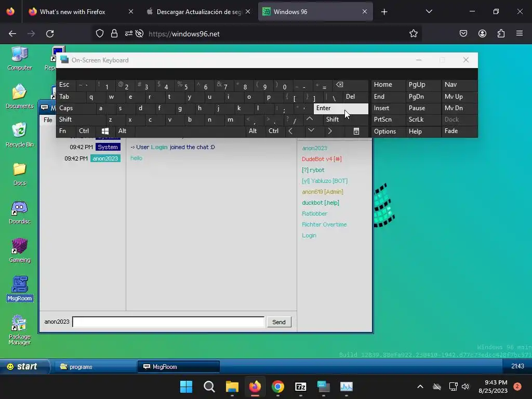
Task: Select the MsgRoom desktop icon
Action: click(x=20, y=289)
